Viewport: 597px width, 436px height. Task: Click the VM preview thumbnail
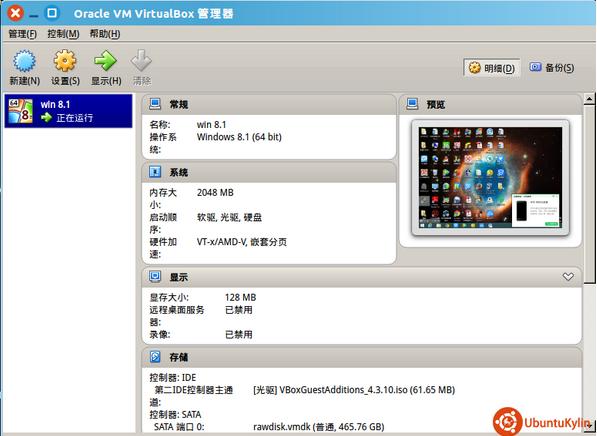click(490, 177)
